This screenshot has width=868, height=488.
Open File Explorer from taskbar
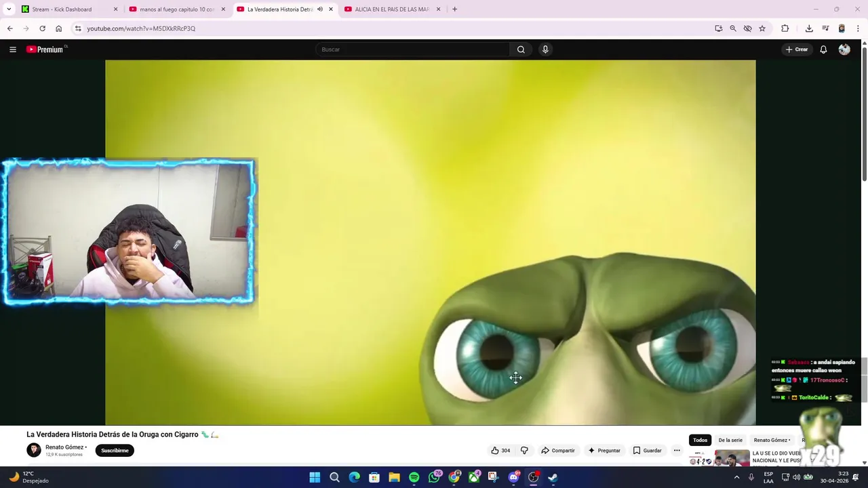tap(394, 477)
